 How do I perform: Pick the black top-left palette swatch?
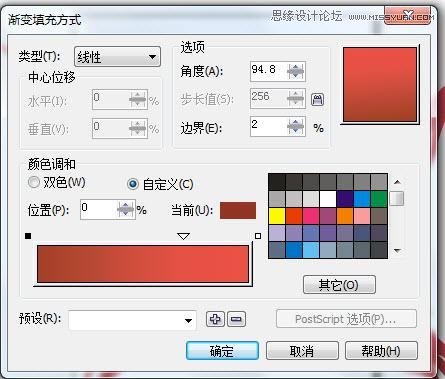tap(277, 182)
